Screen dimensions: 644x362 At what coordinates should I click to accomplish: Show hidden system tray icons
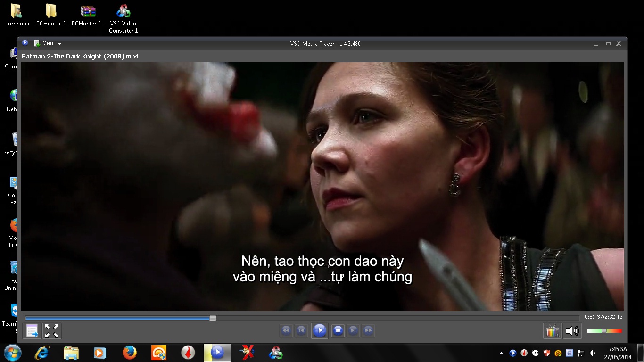[x=501, y=353]
